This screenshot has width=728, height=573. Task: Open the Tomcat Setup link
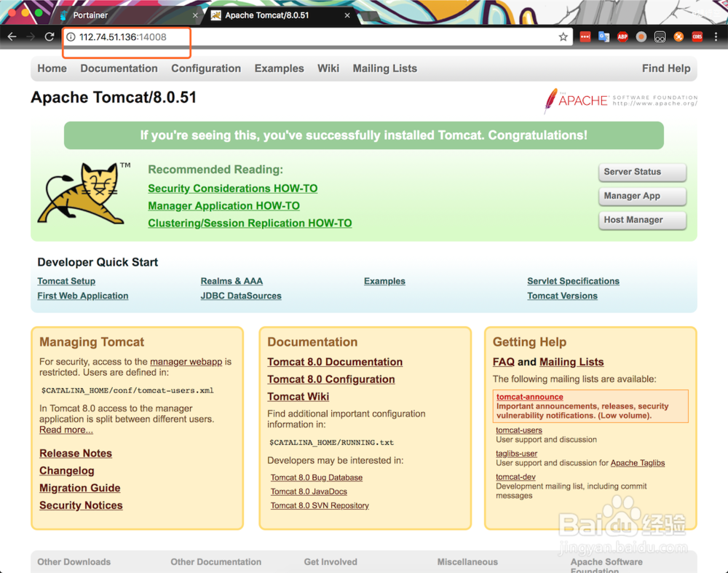(66, 281)
